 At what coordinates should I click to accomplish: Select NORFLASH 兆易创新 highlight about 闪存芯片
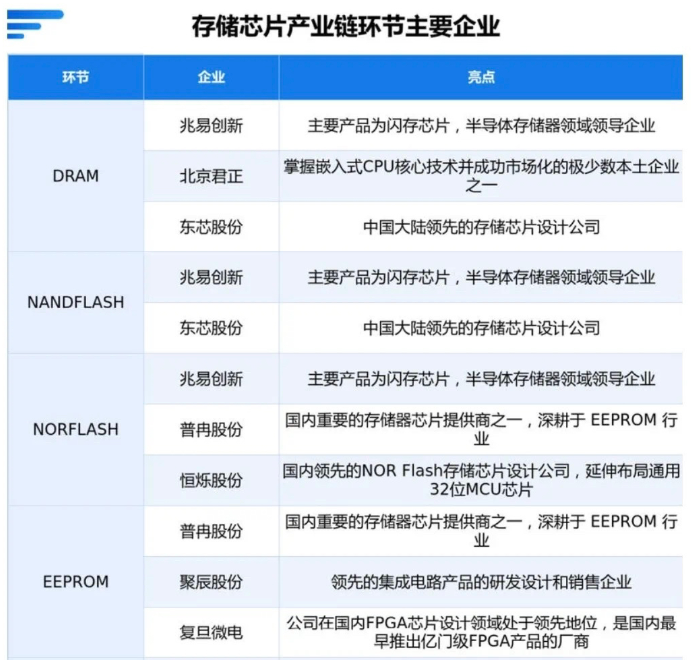pyautogui.click(x=481, y=378)
